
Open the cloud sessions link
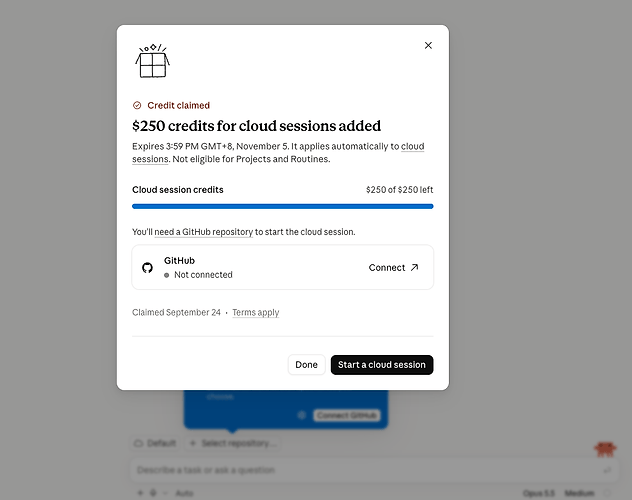[278, 153]
